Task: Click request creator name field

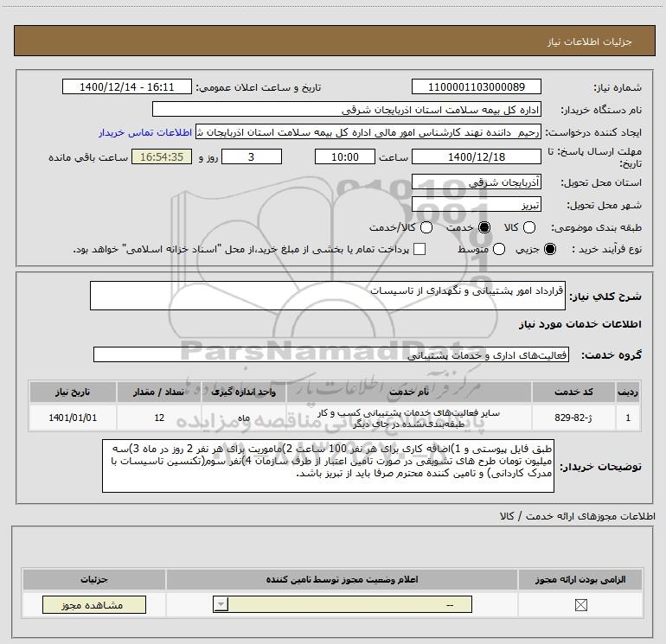Action: (368, 132)
